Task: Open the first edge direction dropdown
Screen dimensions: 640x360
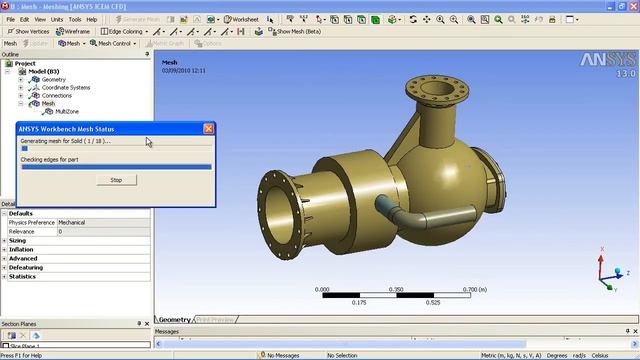Action: pos(159,31)
